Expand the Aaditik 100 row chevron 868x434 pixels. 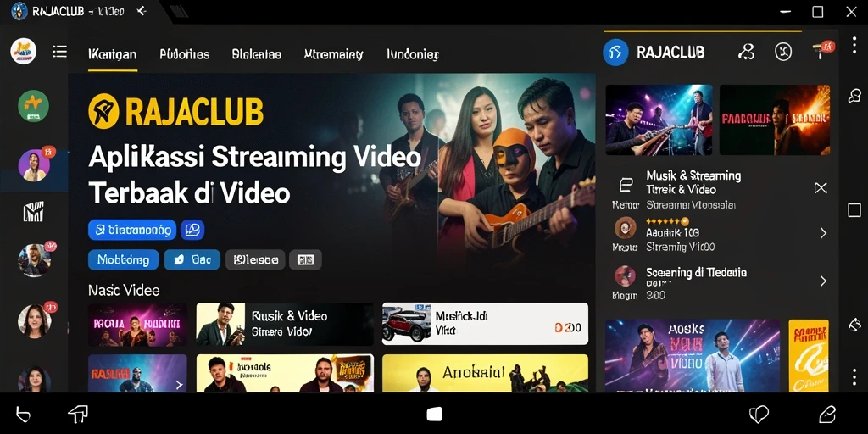(823, 233)
